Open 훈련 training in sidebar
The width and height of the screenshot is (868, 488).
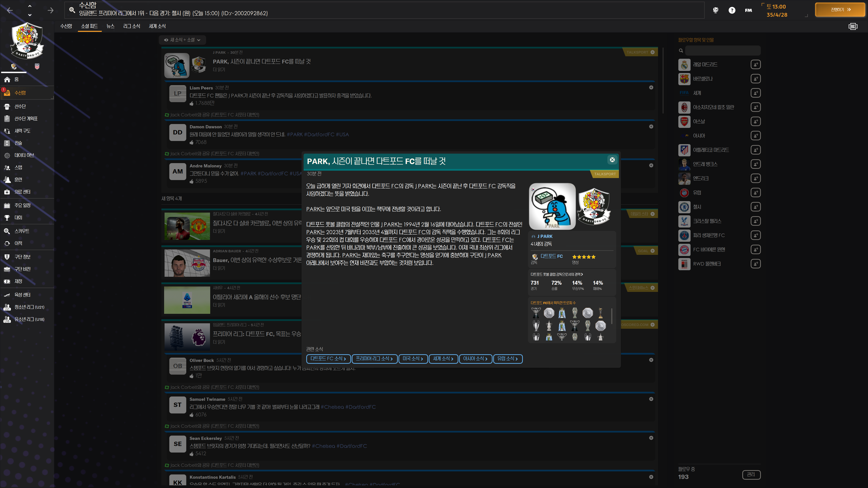coord(27,180)
